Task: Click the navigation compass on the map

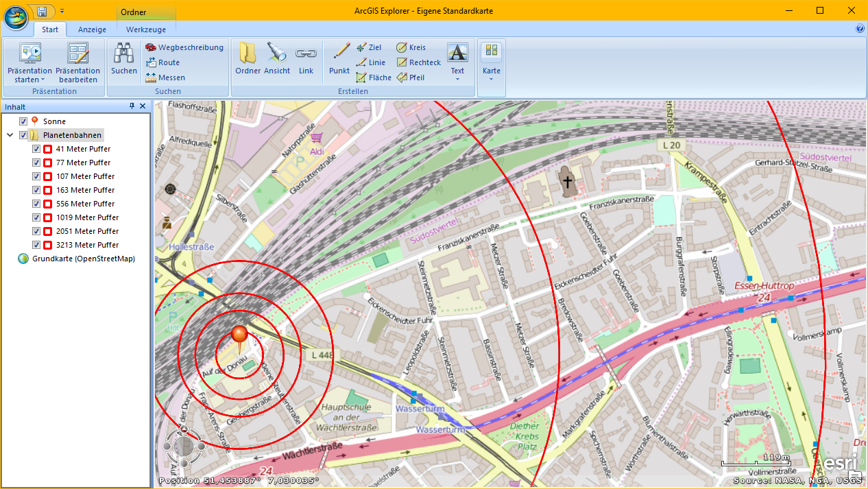Action: point(182,446)
